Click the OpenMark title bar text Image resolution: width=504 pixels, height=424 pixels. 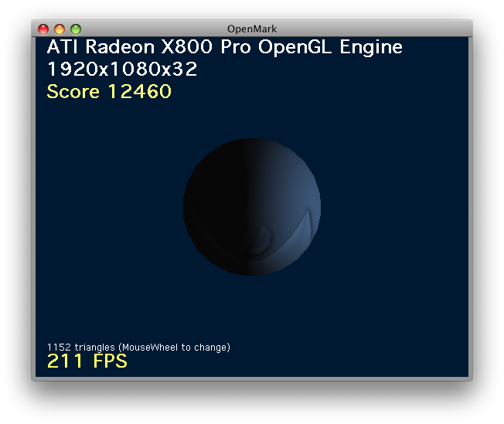coord(252,29)
